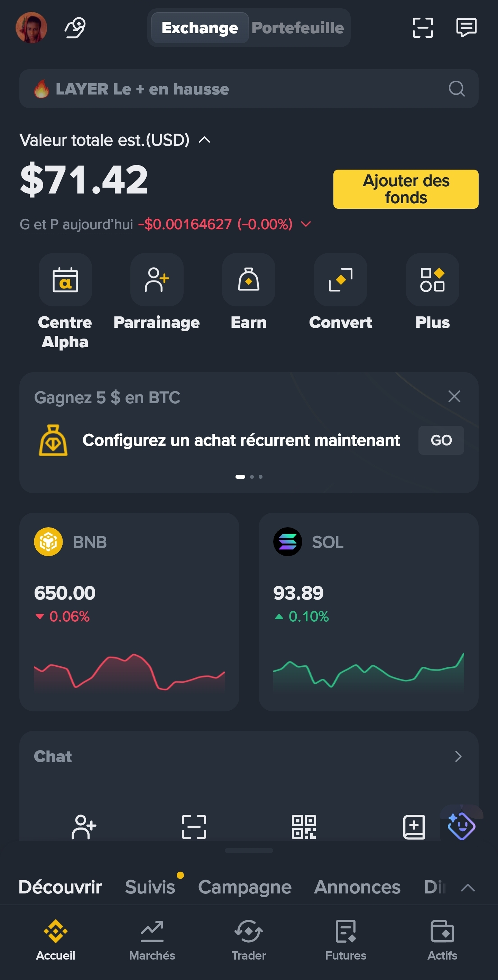Focus the LAYER Le + en hausse search field
The width and height of the screenshot is (498, 980).
(x=249, y=89)
